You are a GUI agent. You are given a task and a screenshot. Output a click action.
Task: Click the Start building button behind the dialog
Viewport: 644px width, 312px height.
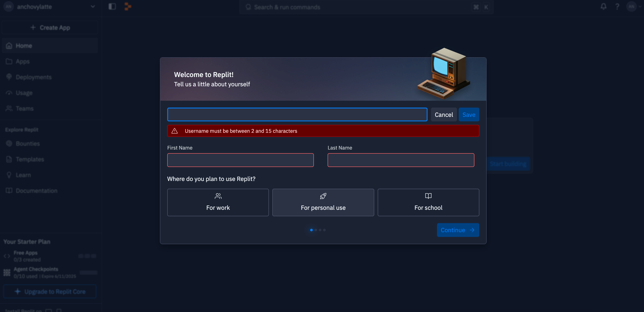pyautogui.click(x=508, y=164)
